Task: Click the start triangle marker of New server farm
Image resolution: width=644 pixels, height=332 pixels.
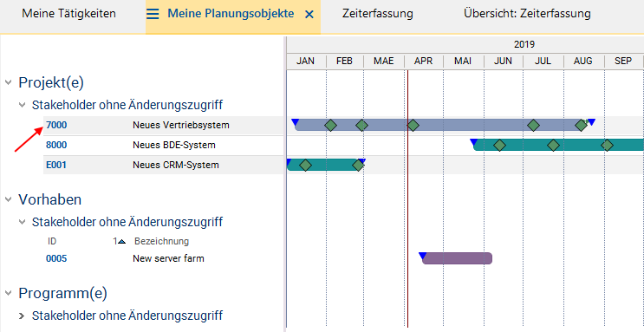Action: pyautogui.click(x=422, y=256)
